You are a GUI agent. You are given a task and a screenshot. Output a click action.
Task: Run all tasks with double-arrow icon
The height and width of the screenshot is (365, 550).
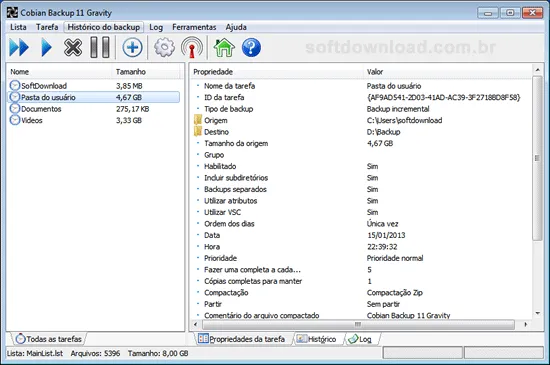click(19, 47)
